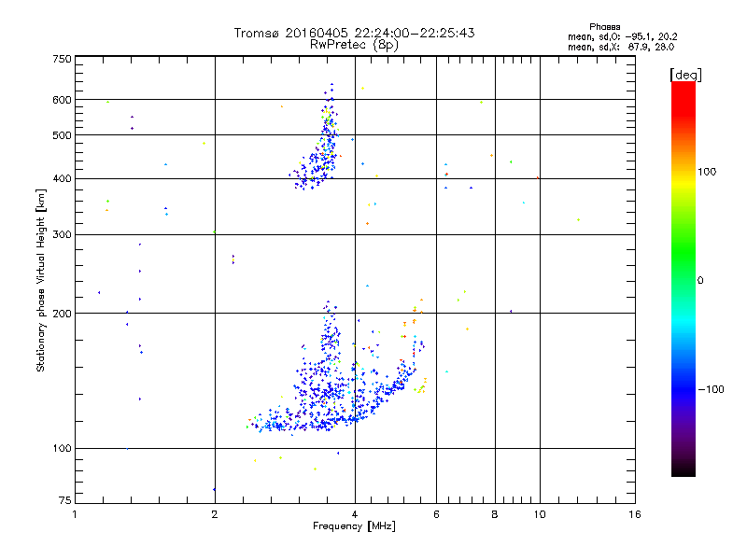The image size is (747, 560).
Task: Click the colorbar tick label '100'
Action: (x=707, y=172)
